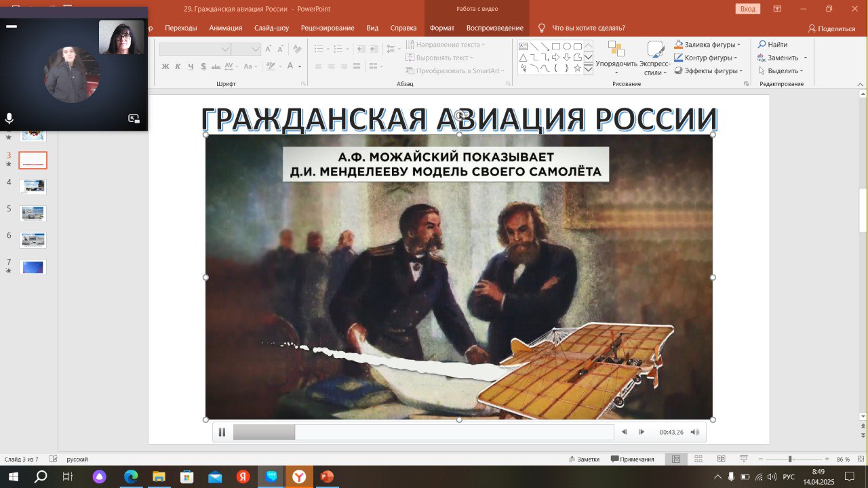The width and height of the screenshot is (868, 488).
Task: Align text left
Action: coord(319,66)
